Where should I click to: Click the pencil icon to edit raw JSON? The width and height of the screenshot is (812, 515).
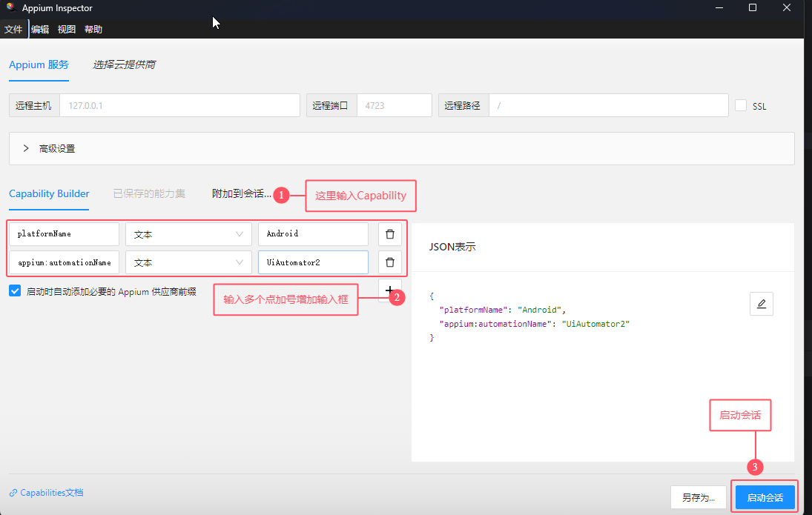pyautogui.click(x=762, y=304)
